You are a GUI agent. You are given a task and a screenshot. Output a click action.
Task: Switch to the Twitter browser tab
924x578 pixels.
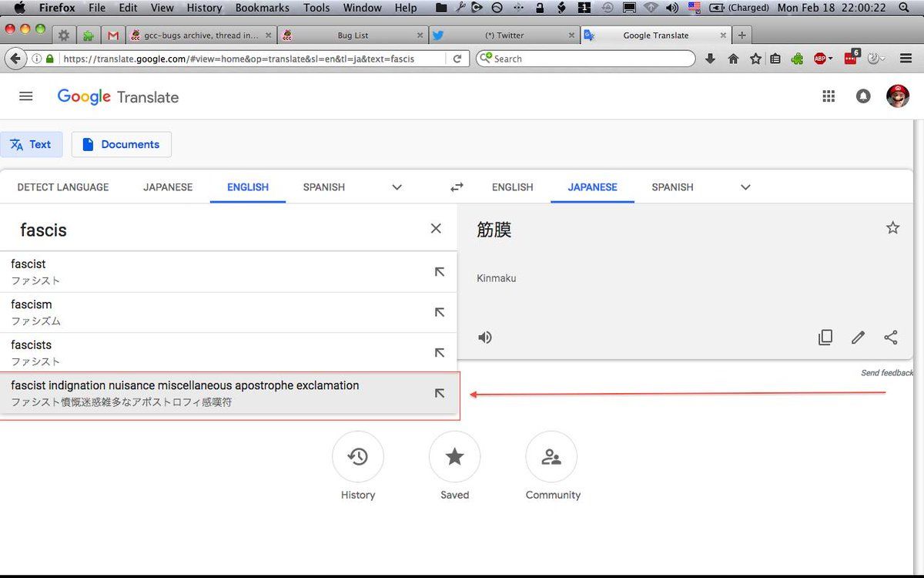(x=504, y=35)
